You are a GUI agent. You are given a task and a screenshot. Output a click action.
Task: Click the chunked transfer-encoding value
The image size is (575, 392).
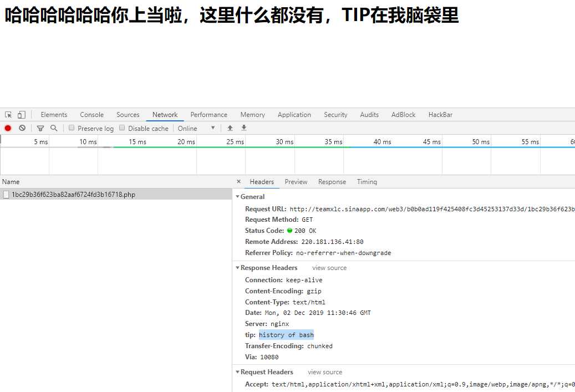pyautogui.click(x=320, y=346)
